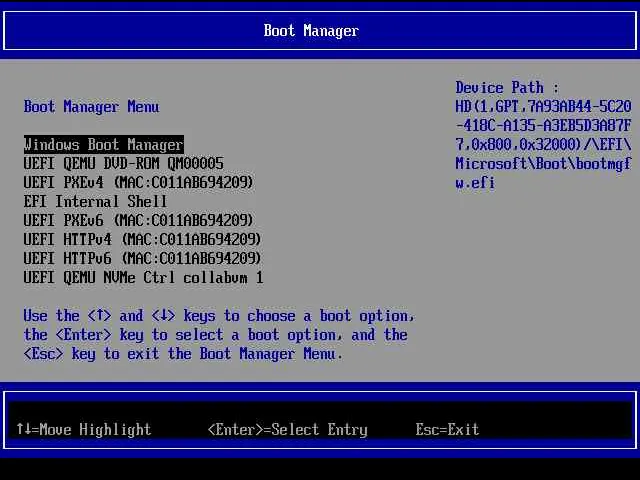Select the Windows Boot Manager entry
Image resolution: width=640 pixels, height=480 pixels.
point(104,144)
